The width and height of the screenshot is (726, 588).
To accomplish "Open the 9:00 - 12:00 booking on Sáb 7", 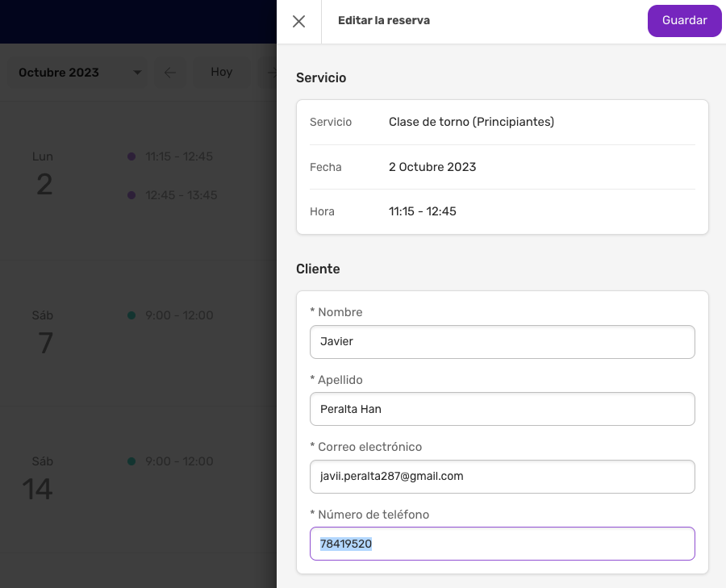I will point(179,315).
